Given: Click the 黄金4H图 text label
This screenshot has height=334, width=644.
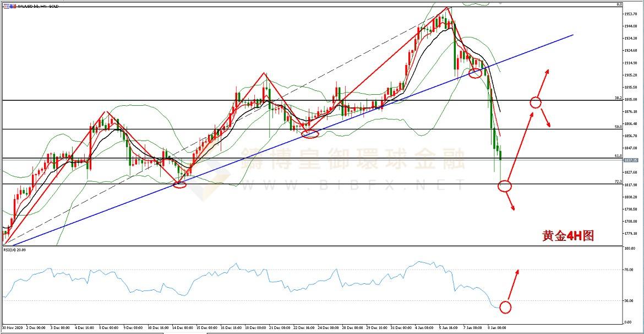Looking at the screenshot, I should [x=568, y=236].
